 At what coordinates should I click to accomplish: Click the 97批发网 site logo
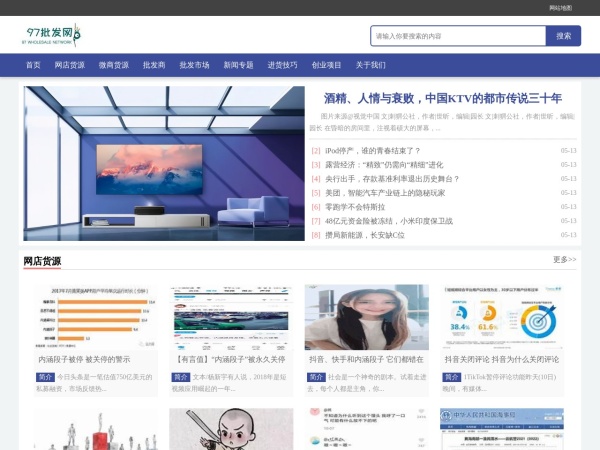click(53, 36)
